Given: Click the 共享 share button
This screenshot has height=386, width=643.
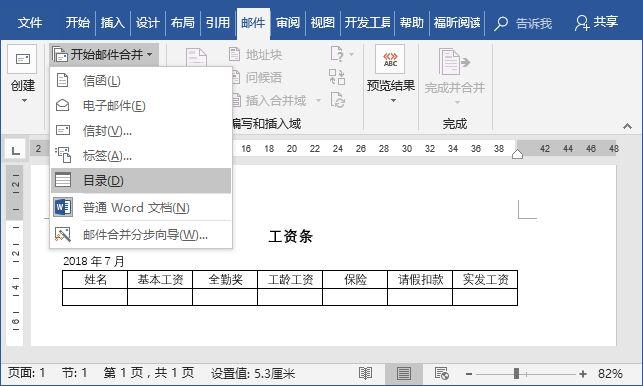Looking at the screenshot, I should tap(597, 23).
